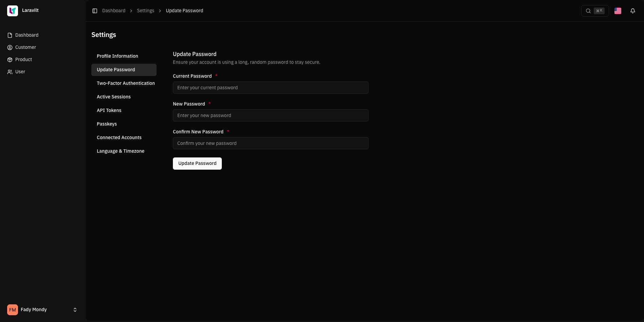The height and width of the screenshot is (322, 644).
Task: Open the API Tokens section
Action: pyautogui.click(x=109, y=110)
